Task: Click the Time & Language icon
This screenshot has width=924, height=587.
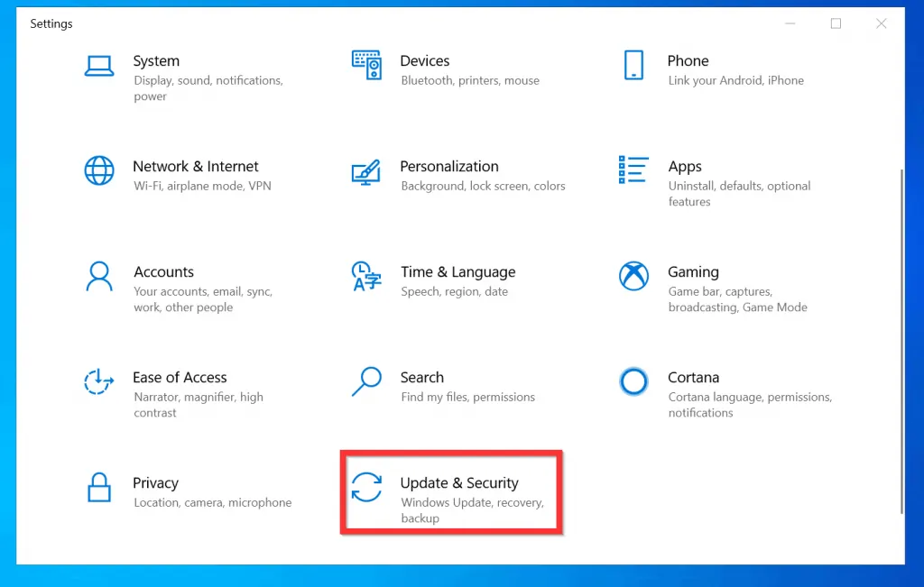Action: click(x=366, y=276)
